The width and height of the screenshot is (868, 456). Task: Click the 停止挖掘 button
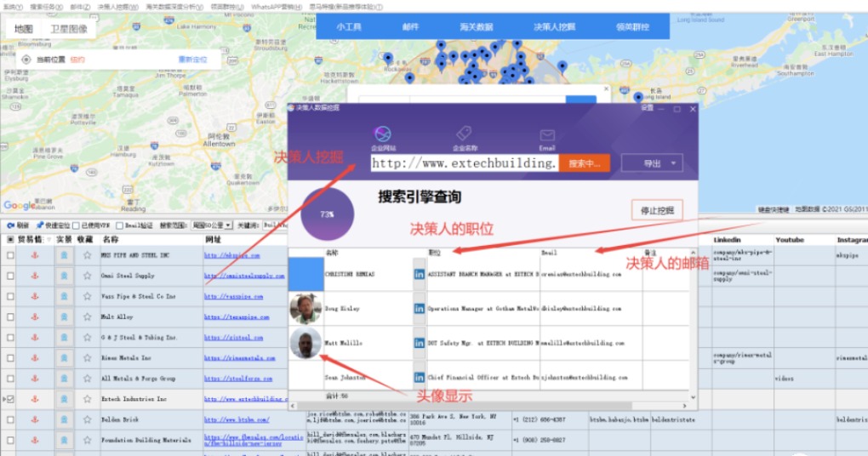pos(657,210)
